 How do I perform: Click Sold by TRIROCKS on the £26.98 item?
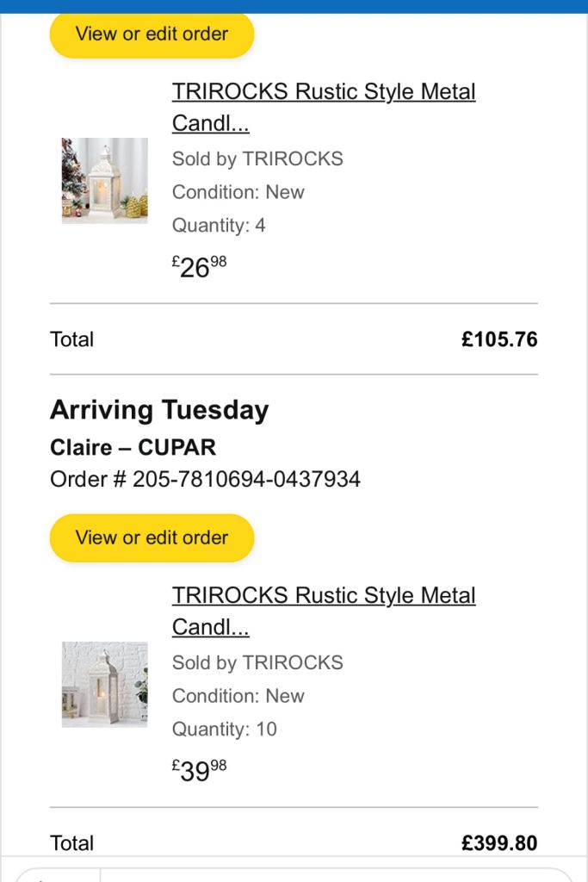pos(257,159)
